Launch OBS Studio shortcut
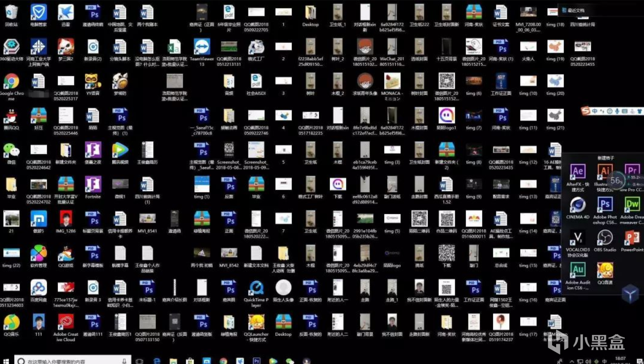 605,241
